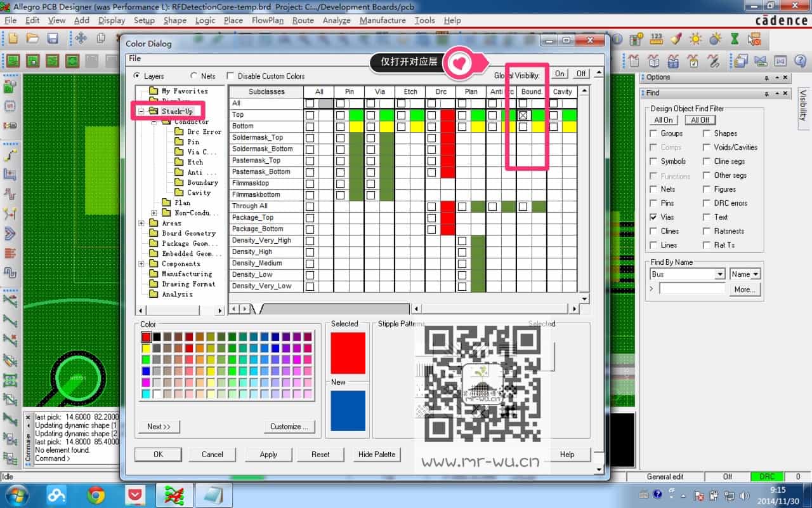Click the Allegro PCB taskbar icon
This screenshot has height=508, width=812.
tap(174, 495)
